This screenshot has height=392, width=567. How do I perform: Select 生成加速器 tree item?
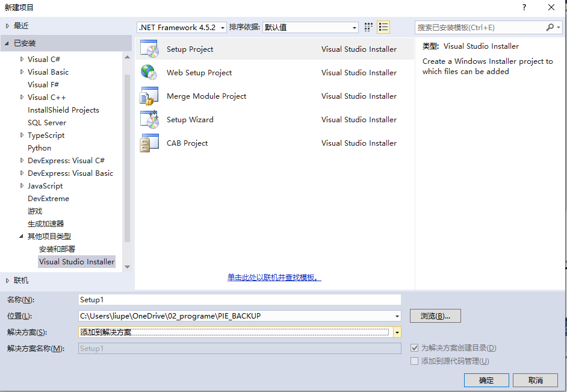(46, 223)
